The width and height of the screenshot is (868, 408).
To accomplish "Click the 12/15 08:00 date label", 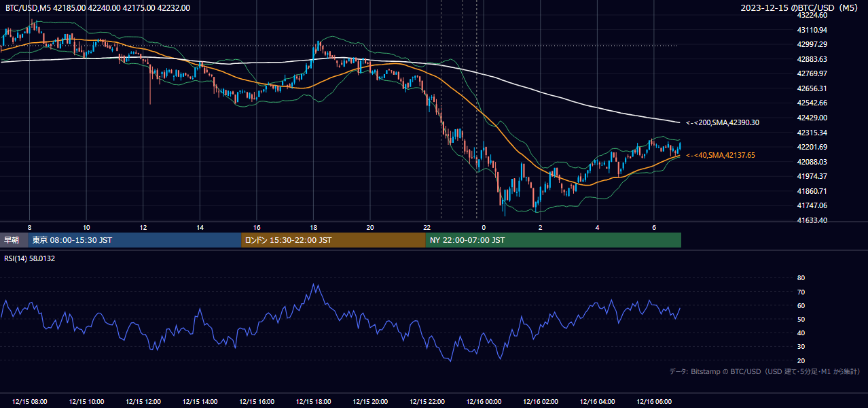I will point(29,402).
